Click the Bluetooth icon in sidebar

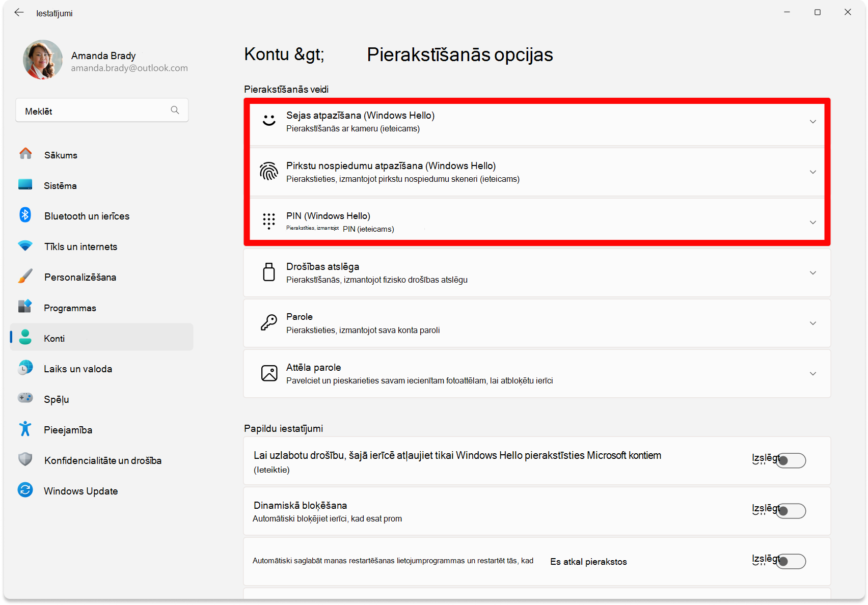click(25, 215)
